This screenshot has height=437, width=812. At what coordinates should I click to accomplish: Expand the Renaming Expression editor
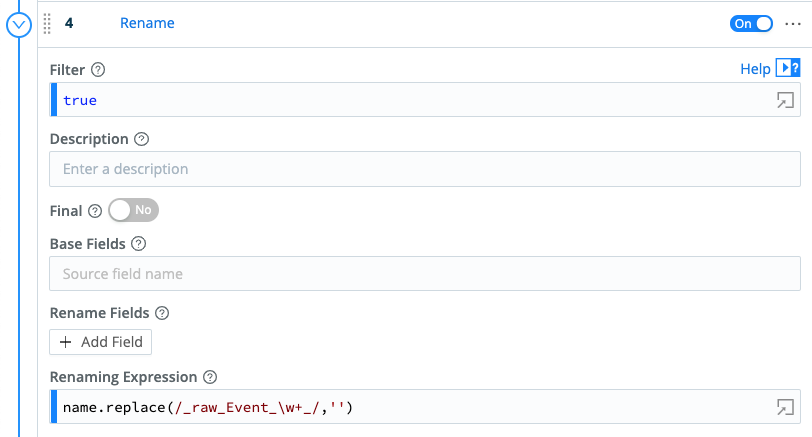[x=785, y=407]
